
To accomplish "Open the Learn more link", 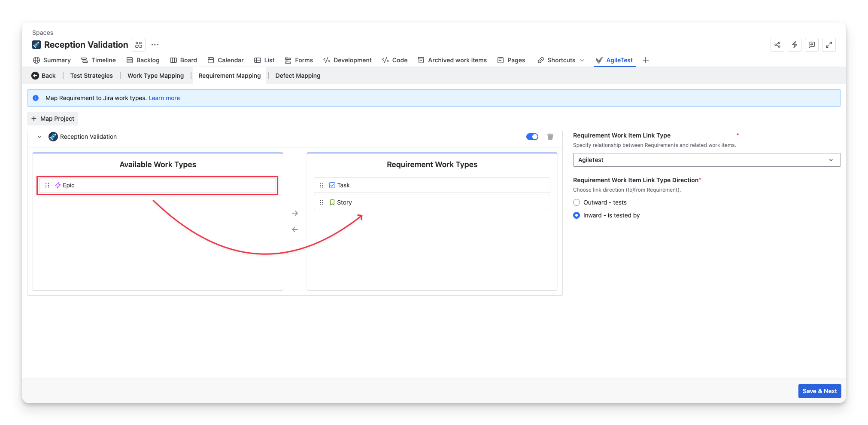I will 164,98.
